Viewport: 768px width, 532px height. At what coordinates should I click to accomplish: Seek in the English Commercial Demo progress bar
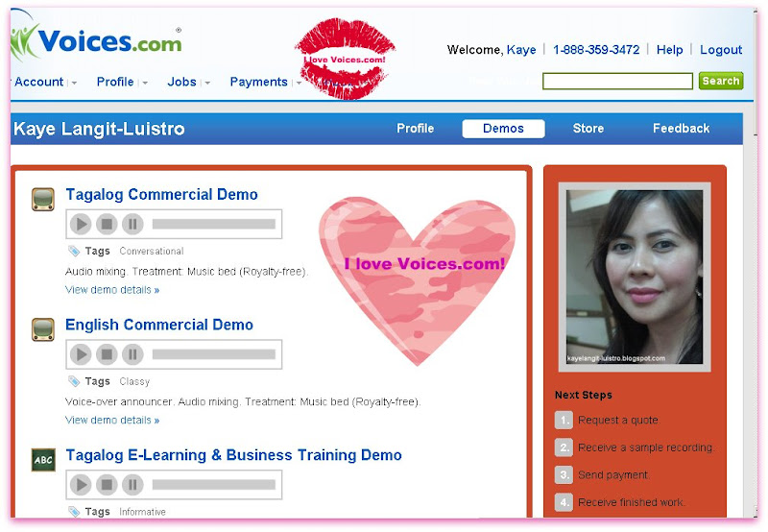coord(214,354)
